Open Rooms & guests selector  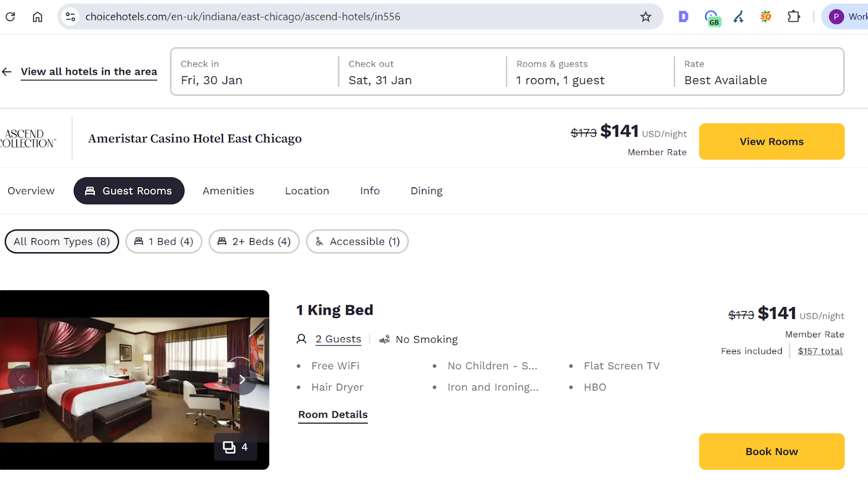[590, 72]
